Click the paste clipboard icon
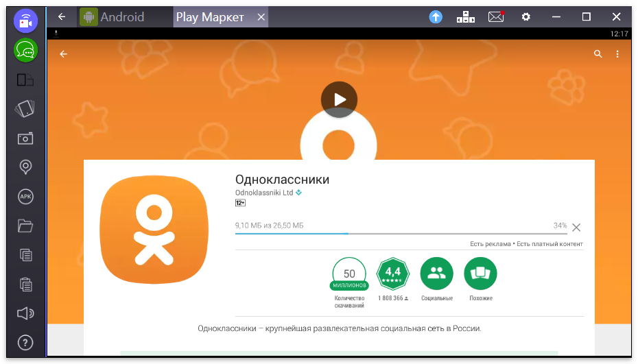 click(x=25, y=284)
